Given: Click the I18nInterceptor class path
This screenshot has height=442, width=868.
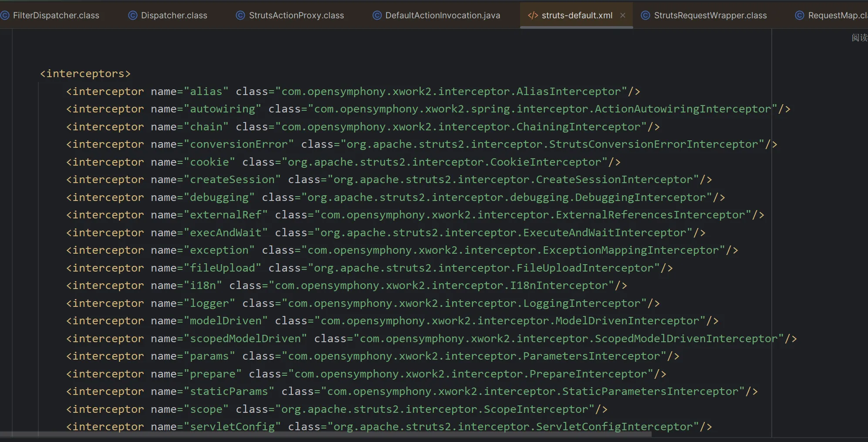Looking at the screenshot, I should tap(441, 286).
